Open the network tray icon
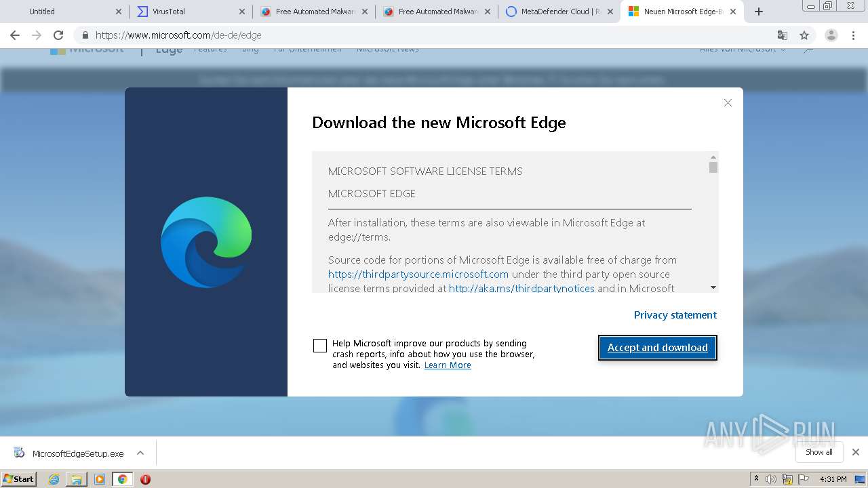 click(x=787, y=479)
